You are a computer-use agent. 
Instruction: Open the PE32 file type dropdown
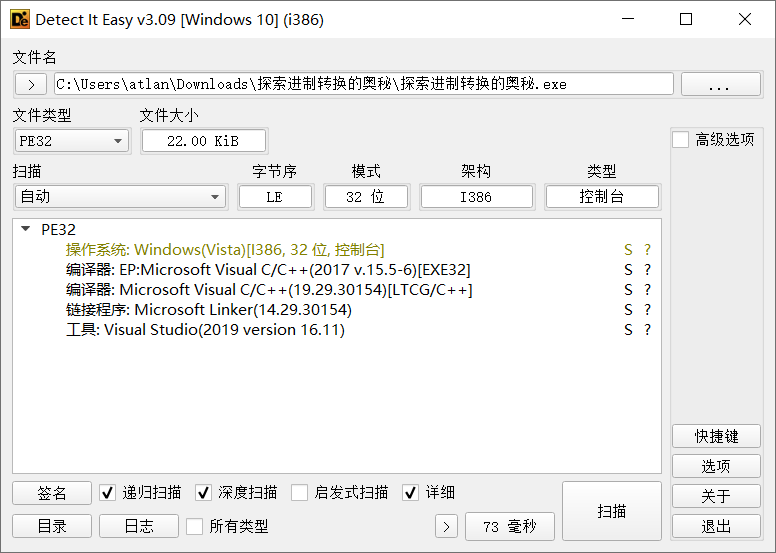pyautogui.click(x=72, y=141)
